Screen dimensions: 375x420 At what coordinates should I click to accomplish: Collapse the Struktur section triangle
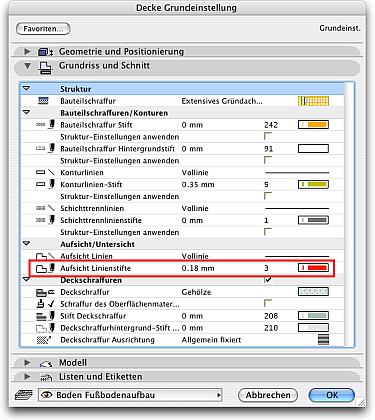26,89
